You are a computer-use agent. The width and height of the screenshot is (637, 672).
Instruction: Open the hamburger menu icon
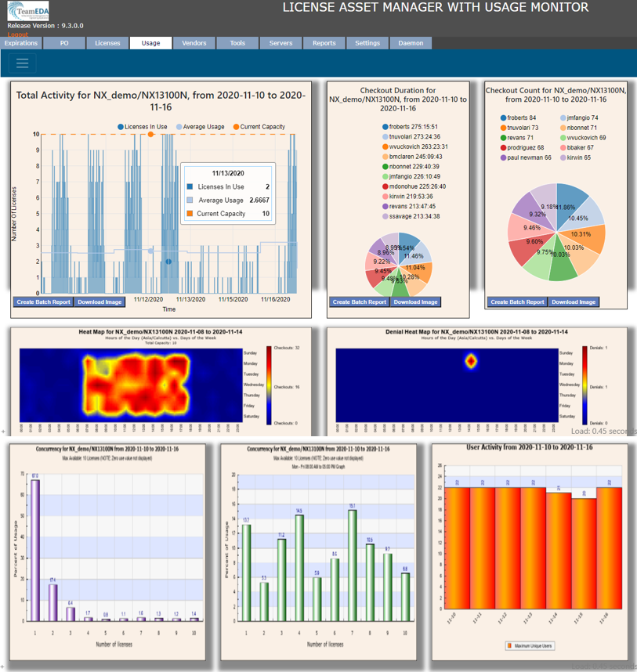pos(21,63)
